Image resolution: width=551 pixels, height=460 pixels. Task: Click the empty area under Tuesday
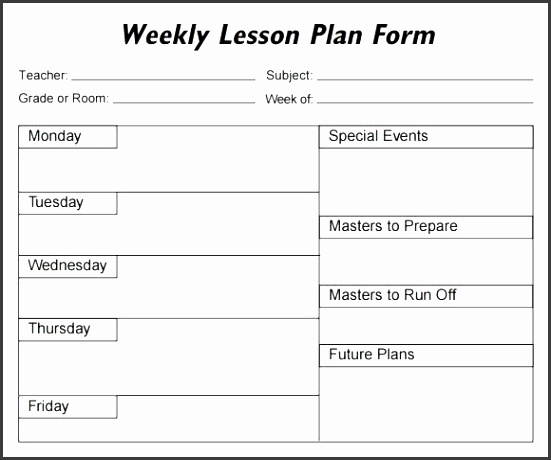(169, 235)
